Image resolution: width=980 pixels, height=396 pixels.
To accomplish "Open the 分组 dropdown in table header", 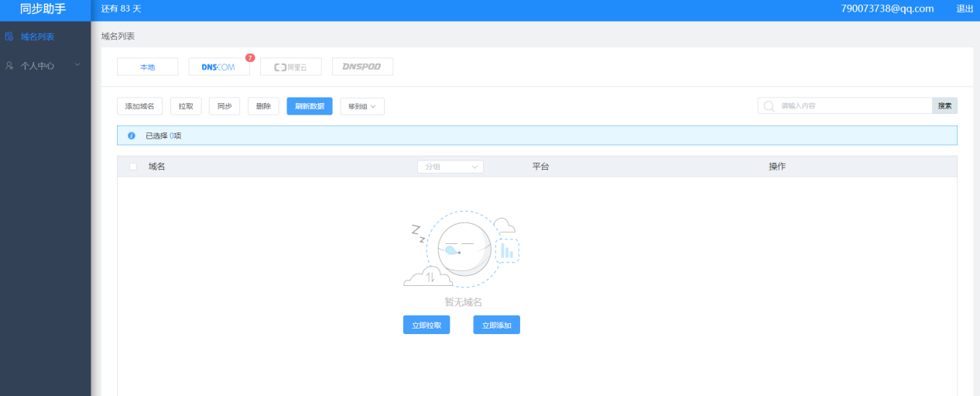I will coord(450,167).
